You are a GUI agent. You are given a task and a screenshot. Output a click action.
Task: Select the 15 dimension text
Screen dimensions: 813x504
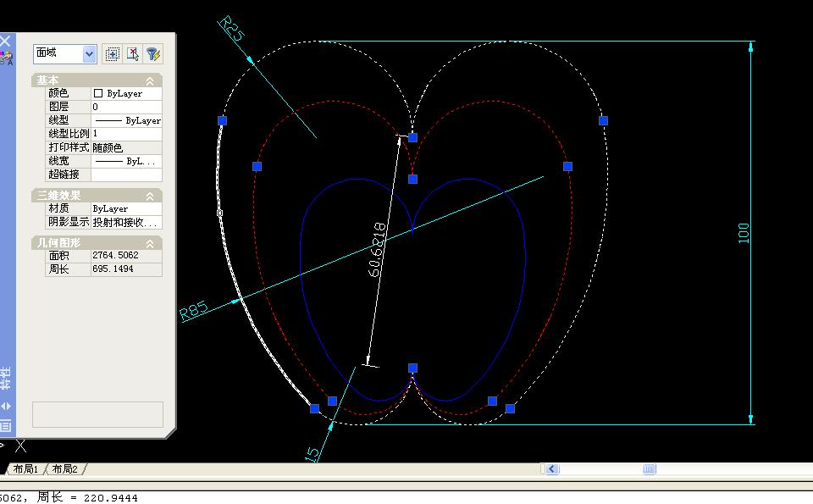tap(312, 455)
